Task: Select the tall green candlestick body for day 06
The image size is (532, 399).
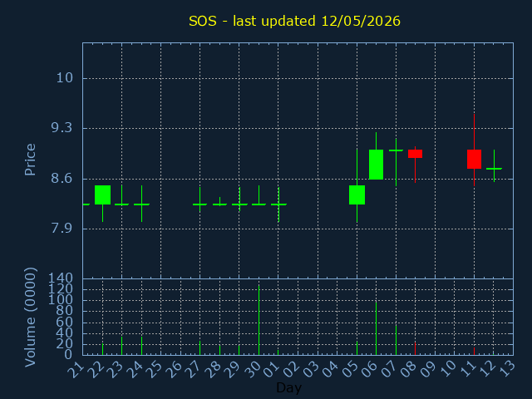Action: tap(376, 165)
